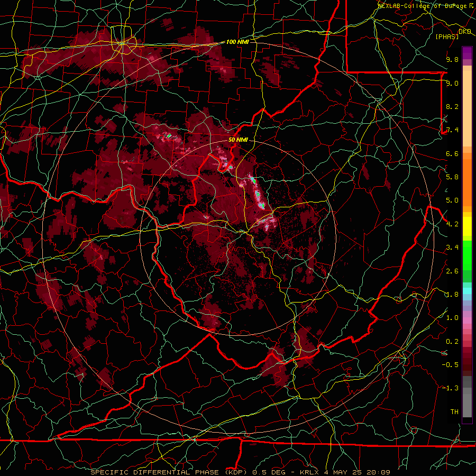Click the 0.2 value on the color scale

click(452, 342)
